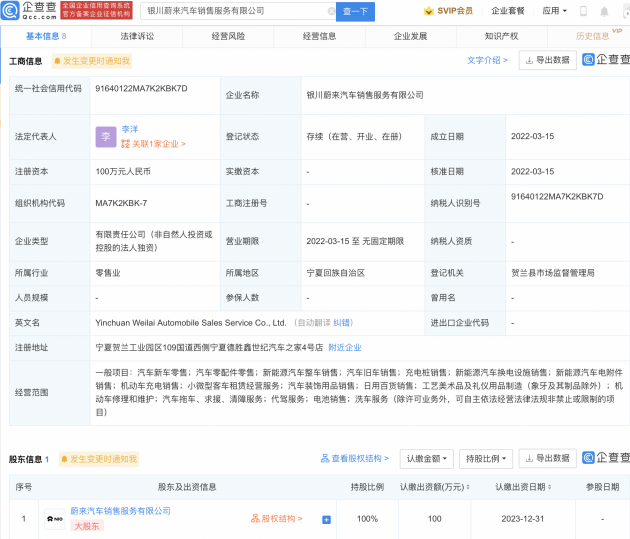Select the 零售业 industry cell
The image size is (630, 539).
pyautogui.click(x=108, y=273)
